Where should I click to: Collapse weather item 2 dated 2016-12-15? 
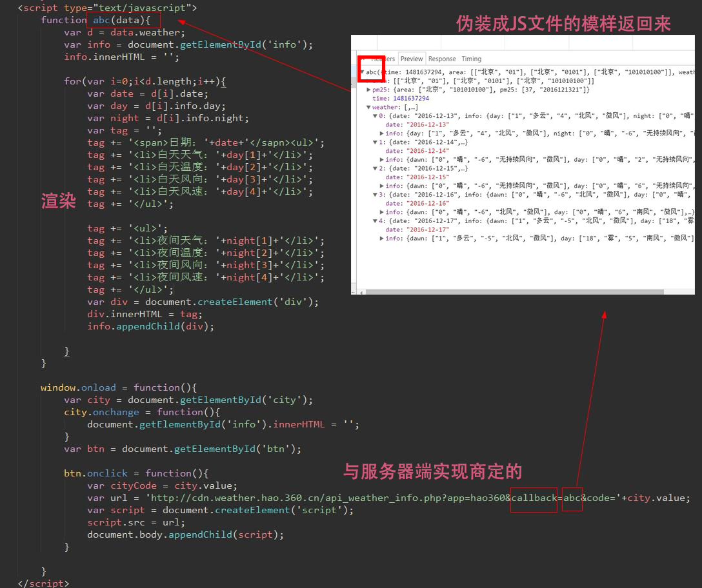click(x=375, y=168)
